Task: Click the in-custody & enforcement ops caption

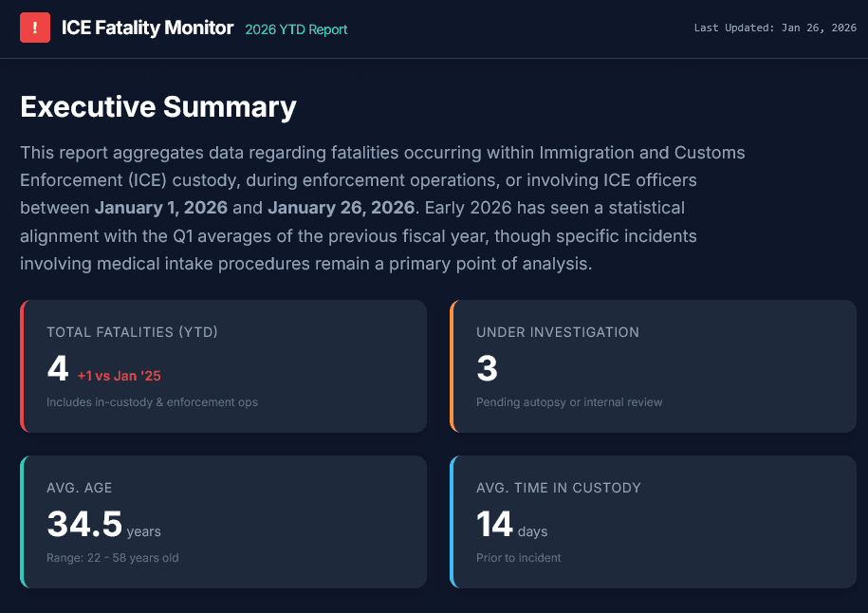Action: (152, 402)
